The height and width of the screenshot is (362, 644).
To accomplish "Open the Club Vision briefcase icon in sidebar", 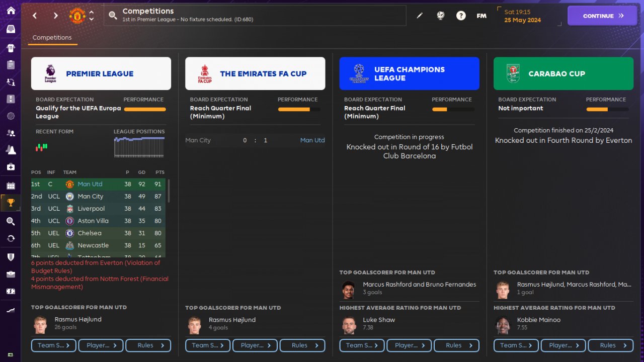I will [11, 274].
